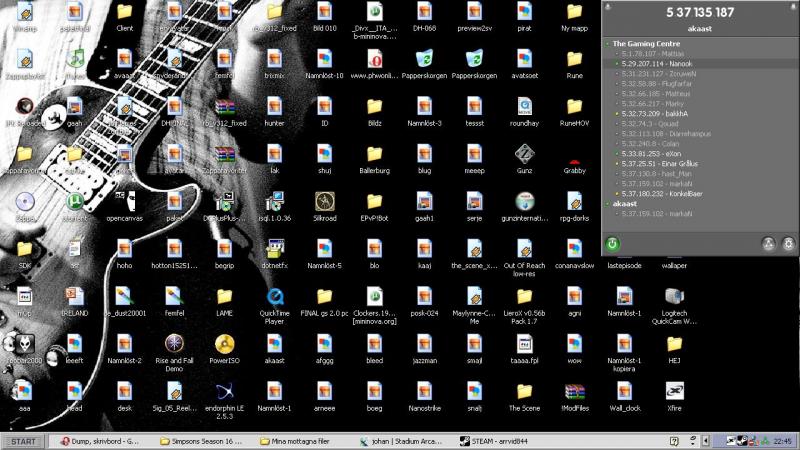The height and width of the screenshot is (450, 800).
Task: Collapse The Gaming Centre network group
Action: [x=607, y=44]
